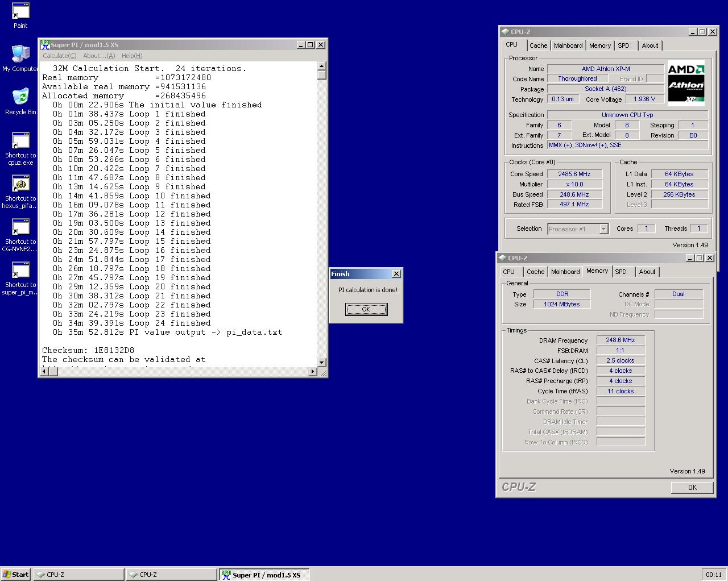Image resolution: width=728 pixels, height=582 pixels.
Task: Select Super PI / mod1.5 XS taskbar button
Action: click(264, 575)
